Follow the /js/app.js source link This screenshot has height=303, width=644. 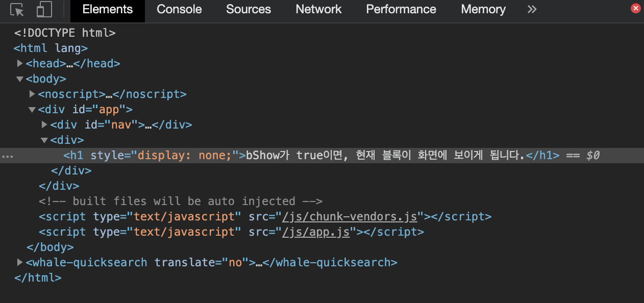[316, 232]
